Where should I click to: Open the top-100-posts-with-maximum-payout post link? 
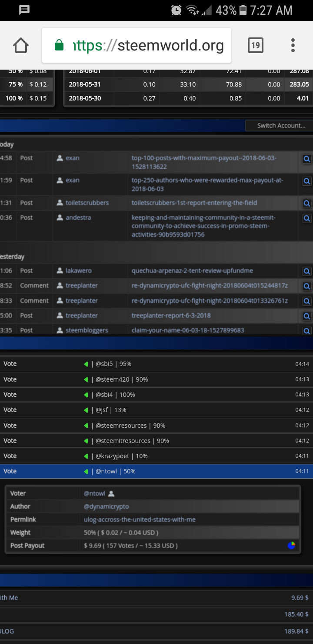(x=204, y=162)
